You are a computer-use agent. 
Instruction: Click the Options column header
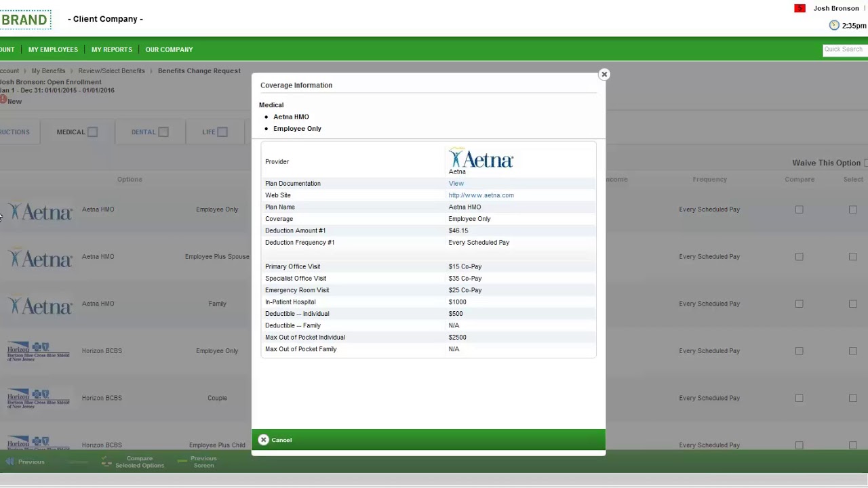coord(130,180)
